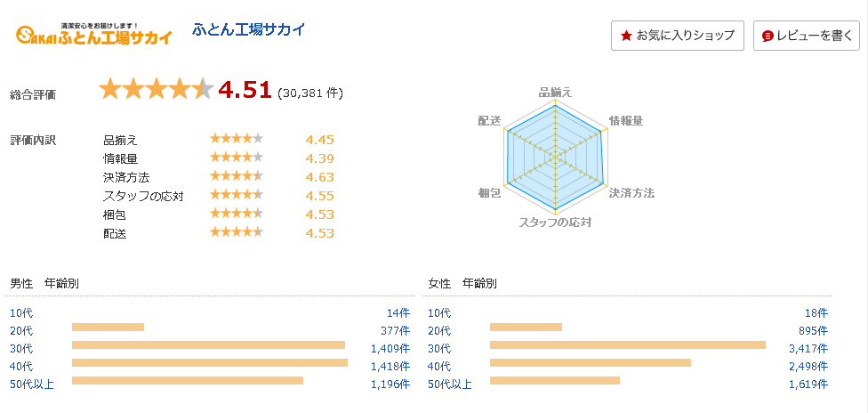Viewport: 868px width, 413px height.
Task: Open the male 50代以上 reviews link
Action: pyautogui.click(x=32, y=384)
